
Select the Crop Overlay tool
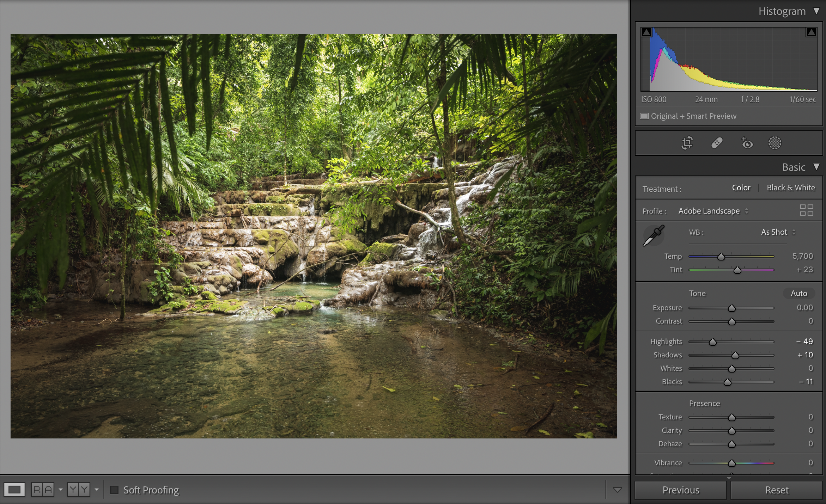pyautogui.click(x=687, y=143)
